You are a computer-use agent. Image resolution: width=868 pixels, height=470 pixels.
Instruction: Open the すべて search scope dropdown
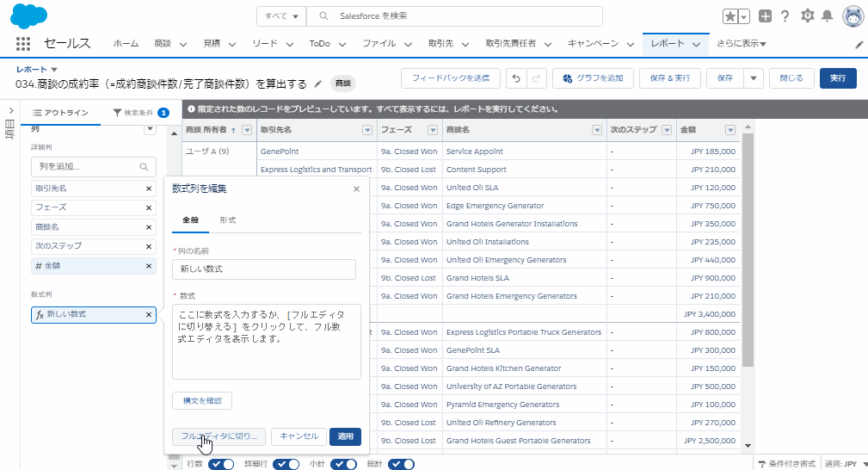point(281,16)
